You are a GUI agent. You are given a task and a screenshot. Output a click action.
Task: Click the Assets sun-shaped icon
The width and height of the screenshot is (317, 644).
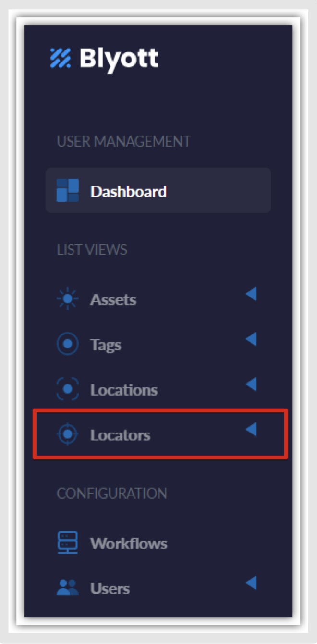coord(68,299)
